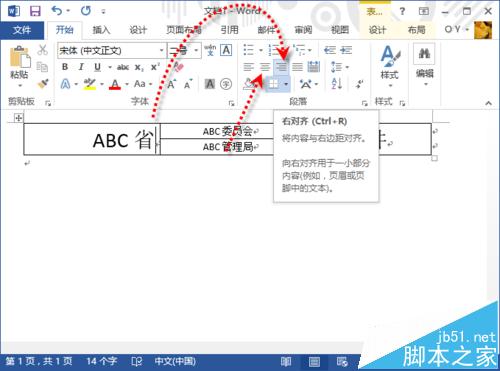Switch to the 插入 ribbon tab

(x=101, y=30)
